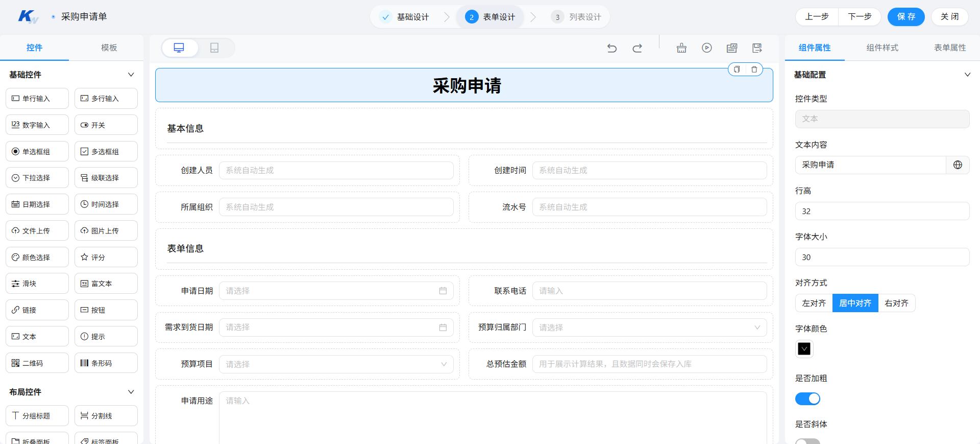Image resolution: width=980 pixels, height=444 pixels.
Task: Add a time picker control
Action: [x=106, y=204]
